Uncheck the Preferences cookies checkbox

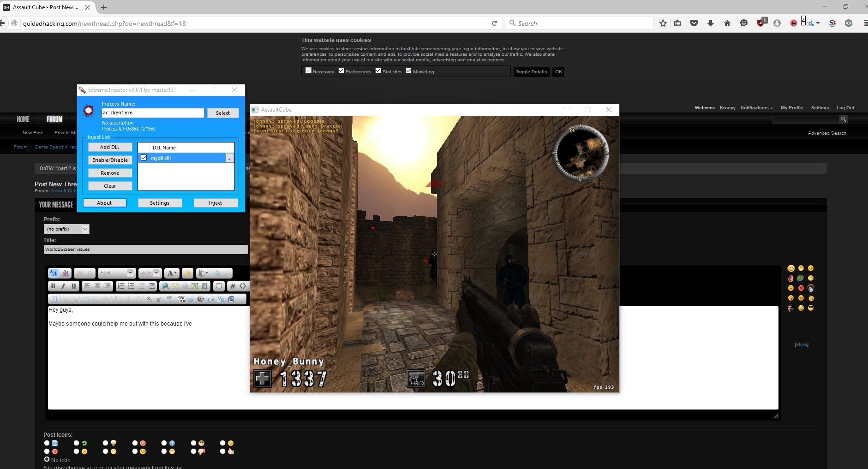(341, 71)
